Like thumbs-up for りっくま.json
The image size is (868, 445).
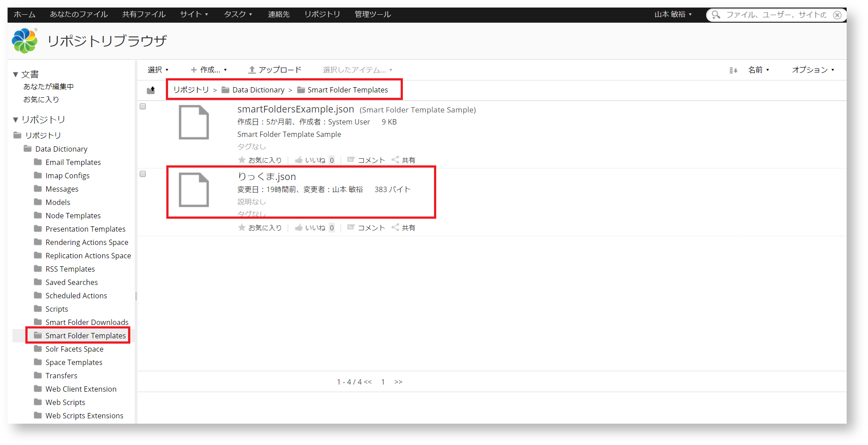tap(299, 227)
